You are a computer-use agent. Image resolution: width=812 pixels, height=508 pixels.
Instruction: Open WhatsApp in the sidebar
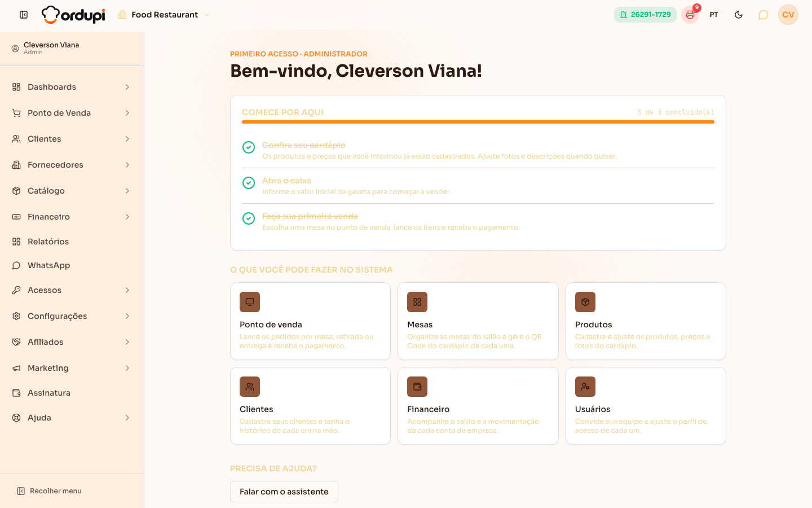tap(72, 265)
